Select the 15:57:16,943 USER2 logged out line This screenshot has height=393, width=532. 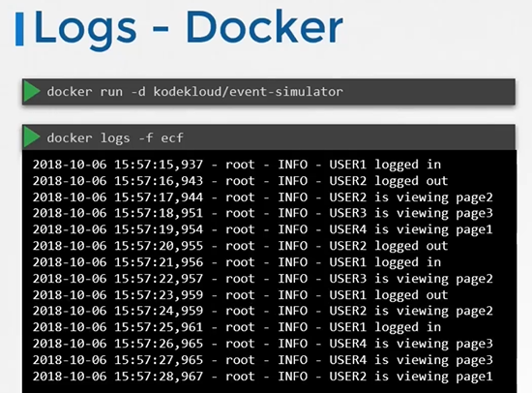(x=240, y=181)
